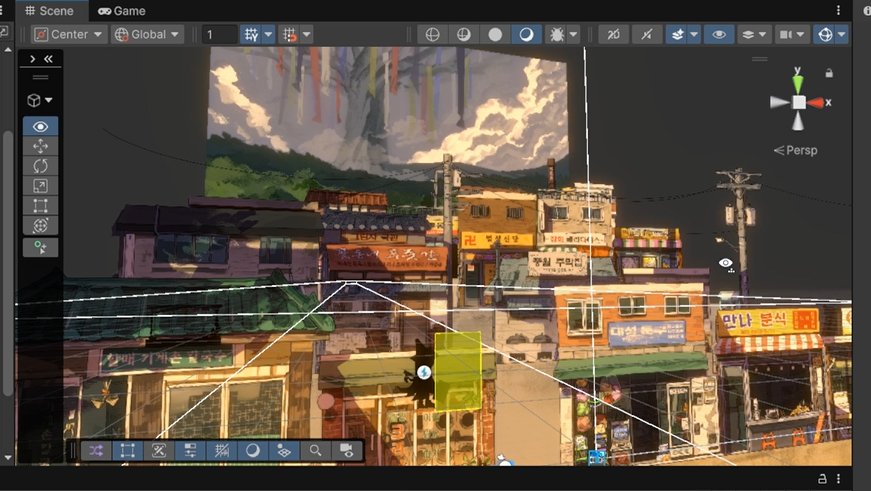This screenshot has width=871, height=491.
Task: Select the View (eye) tool
Action: [41, 127]
